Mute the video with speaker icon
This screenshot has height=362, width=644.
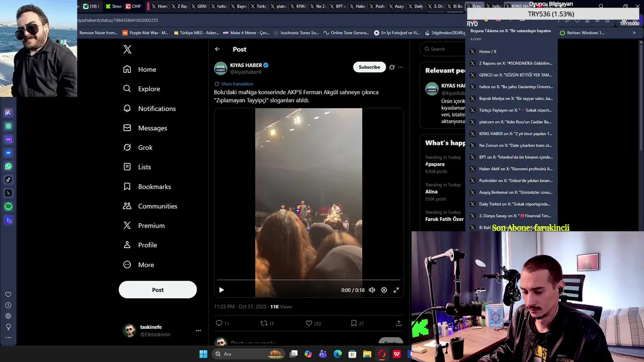pyautogui.click(x=372, y=290)
